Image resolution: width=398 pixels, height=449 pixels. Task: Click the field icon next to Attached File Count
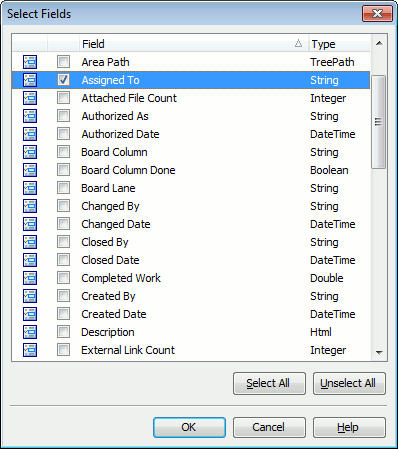30,98
